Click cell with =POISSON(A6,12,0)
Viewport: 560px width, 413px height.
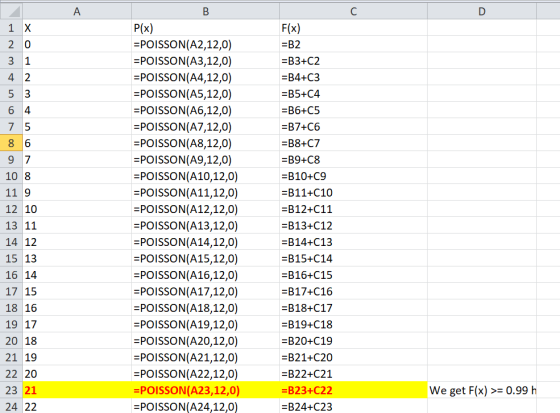[x=205, y=110]
